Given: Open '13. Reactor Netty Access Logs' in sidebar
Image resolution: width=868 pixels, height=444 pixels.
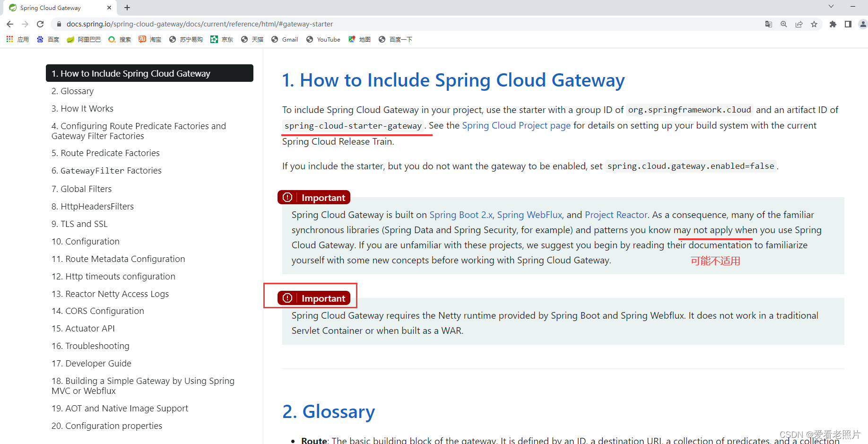Looking at the screenshot, I should point(110,294).
